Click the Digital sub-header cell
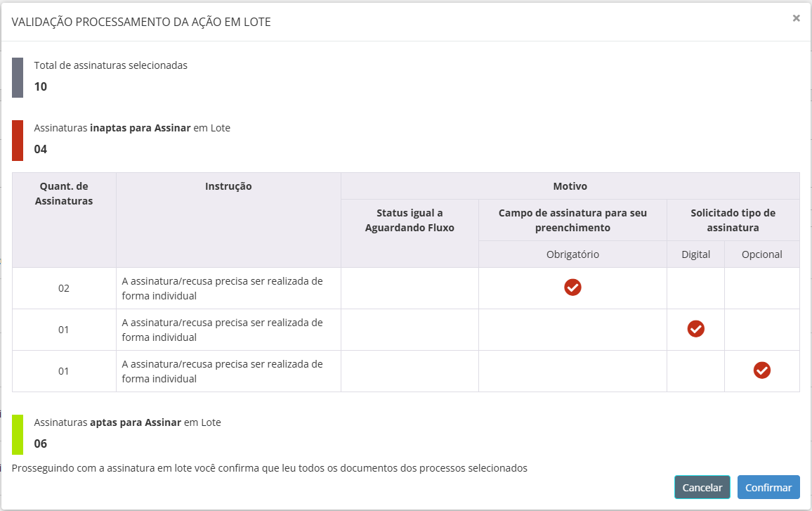Image resolution: width=812 pixels, height=511 pixels. click(695, 254)
